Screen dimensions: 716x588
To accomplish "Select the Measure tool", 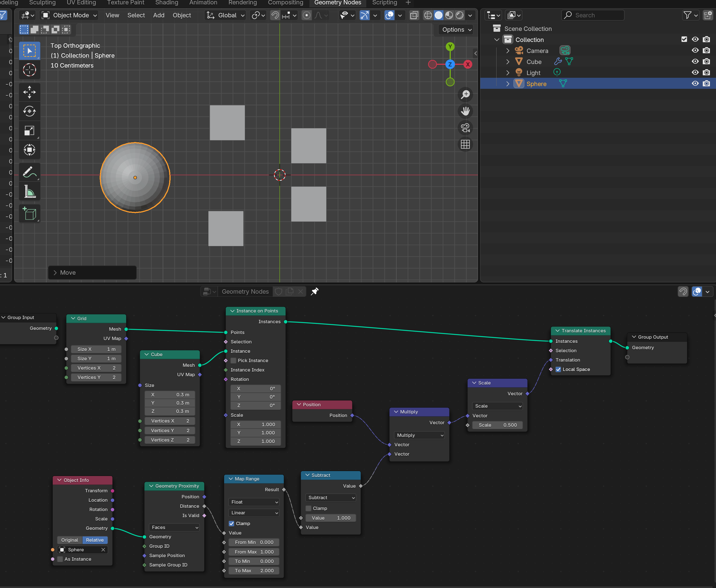I will (30, 191).
